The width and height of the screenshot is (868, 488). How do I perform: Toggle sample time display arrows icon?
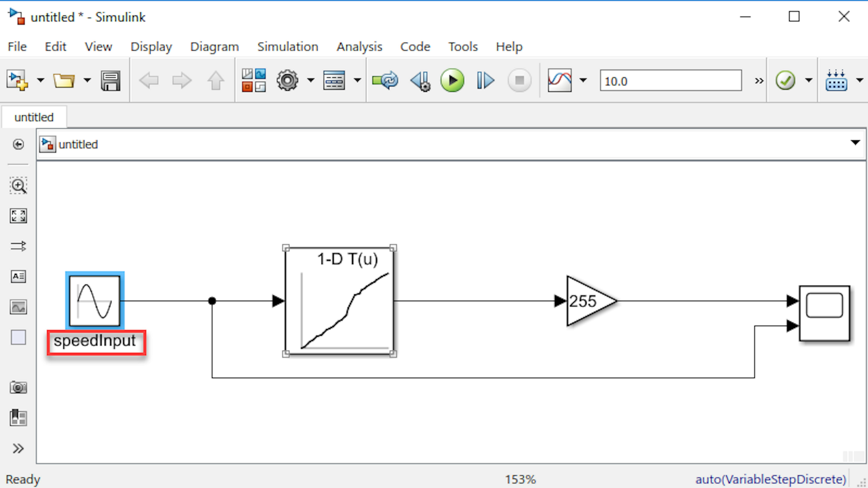18,246
